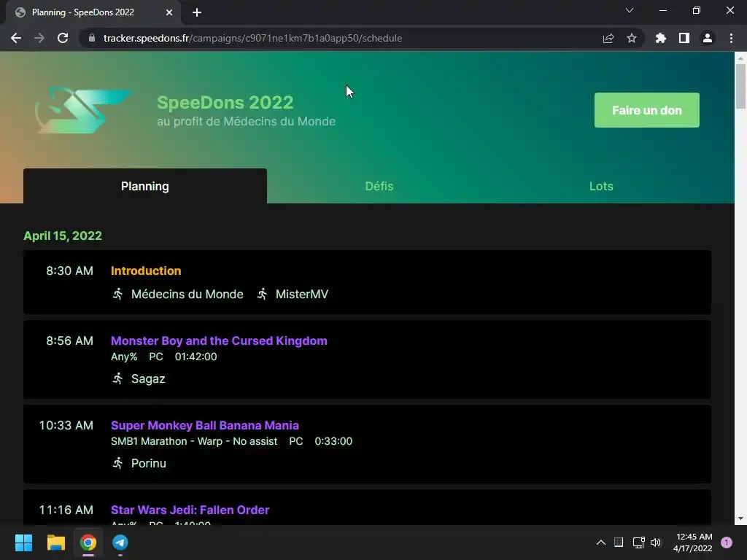Click the 8:30 AM time entry
This screenshot has width=747, height=560.
(x=69, y=271)
